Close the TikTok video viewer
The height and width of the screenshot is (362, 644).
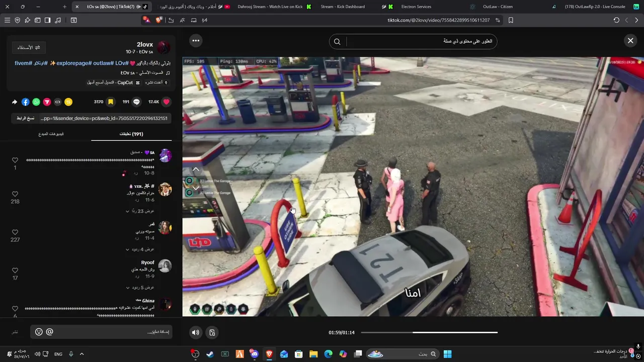pos(630,41)
